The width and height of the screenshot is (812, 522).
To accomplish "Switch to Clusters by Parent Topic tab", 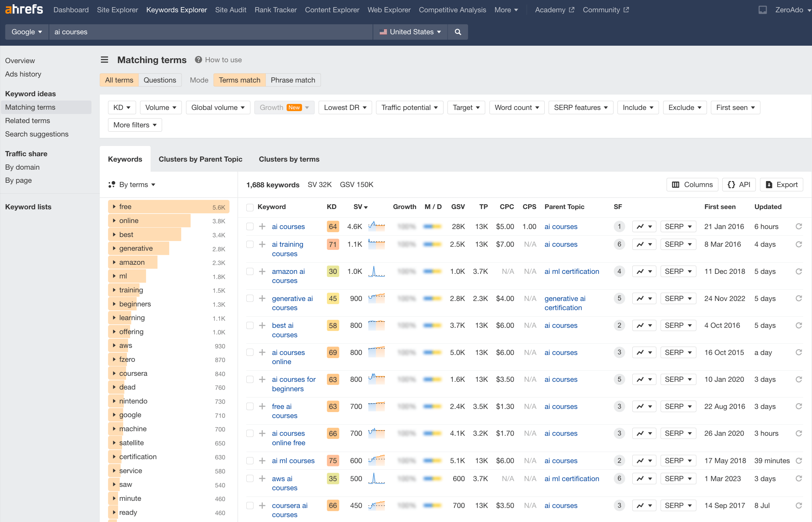I will tap(200, 159).
